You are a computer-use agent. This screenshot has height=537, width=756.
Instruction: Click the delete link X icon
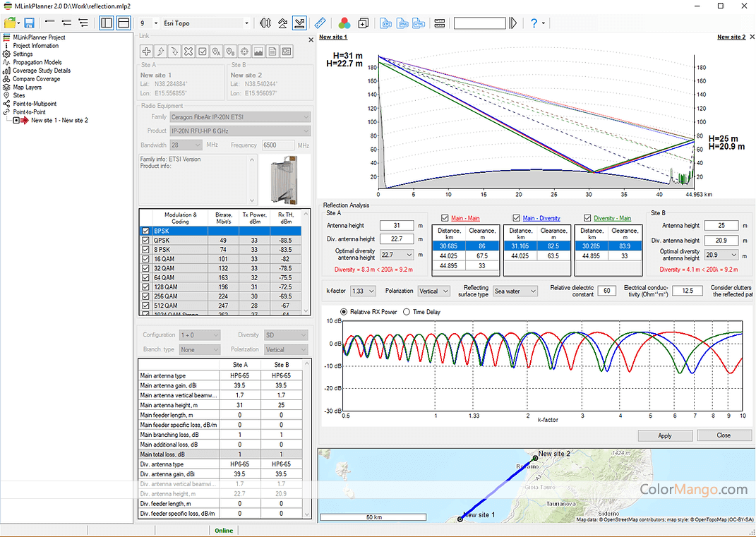click(188, 51)
